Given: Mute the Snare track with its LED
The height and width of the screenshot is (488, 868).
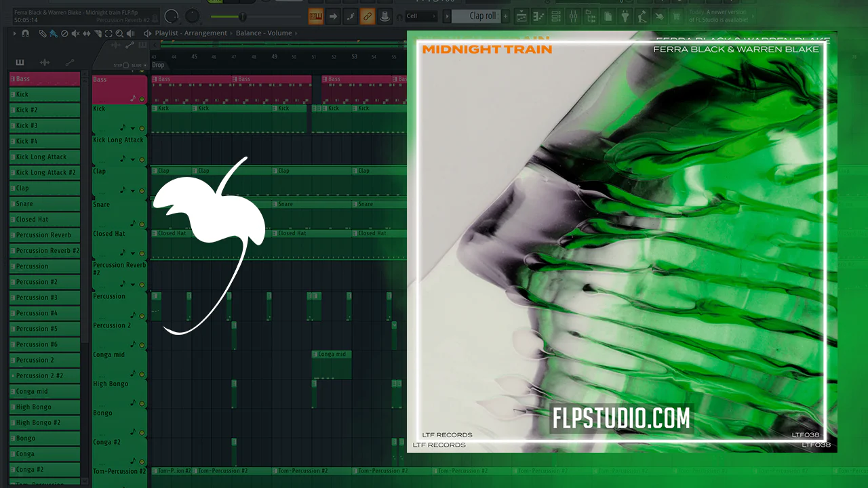Looking at the screenshot, I should pos(142,224).
